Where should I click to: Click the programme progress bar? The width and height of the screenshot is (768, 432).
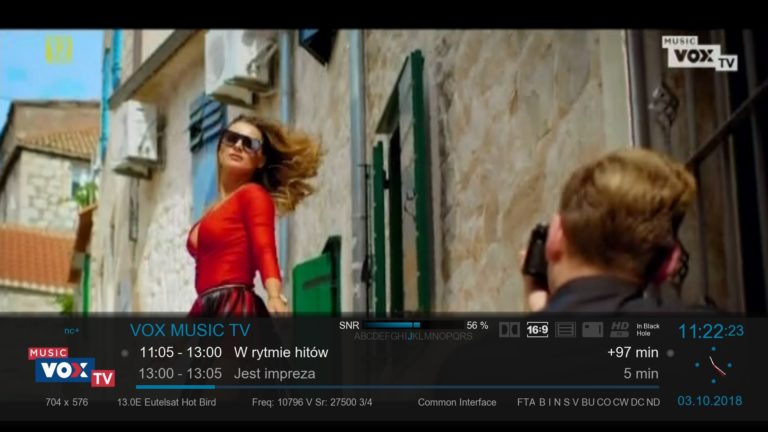(x=397, y=387)
